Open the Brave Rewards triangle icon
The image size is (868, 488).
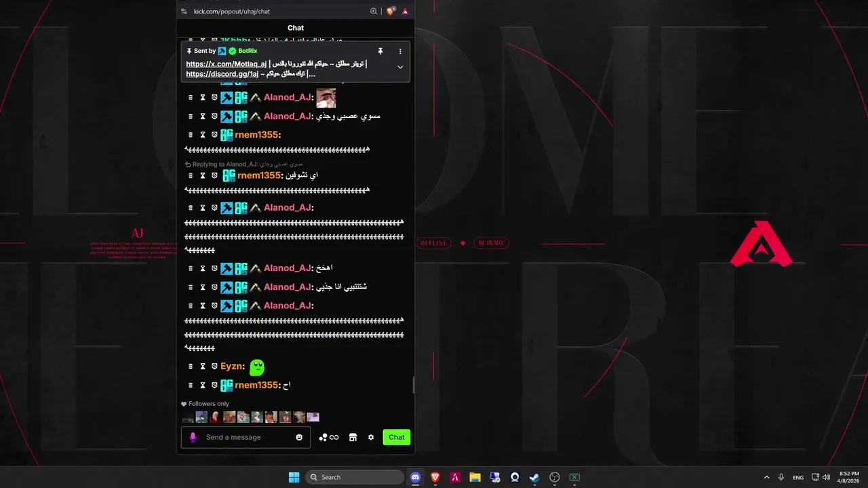(405, 12)
